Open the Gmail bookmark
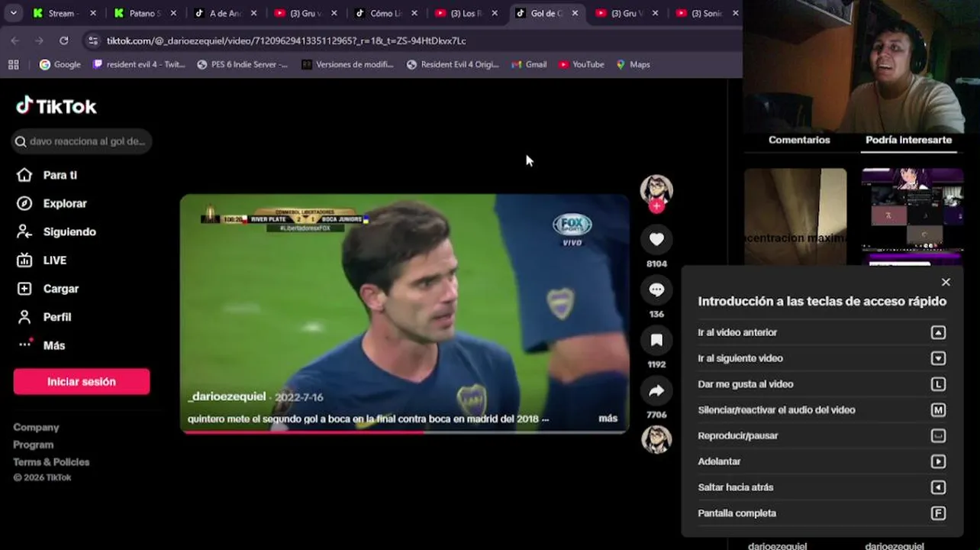 [x=529, y=64]
